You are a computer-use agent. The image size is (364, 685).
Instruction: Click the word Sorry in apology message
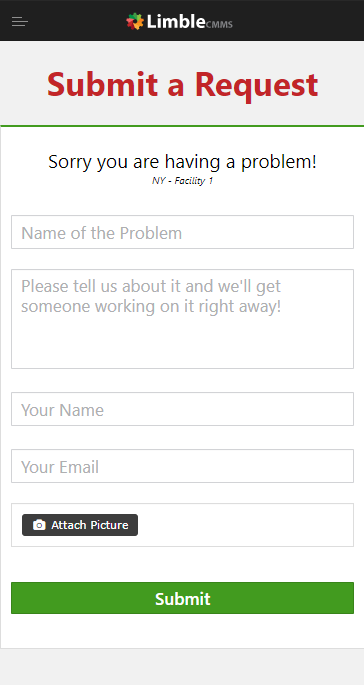70,162
